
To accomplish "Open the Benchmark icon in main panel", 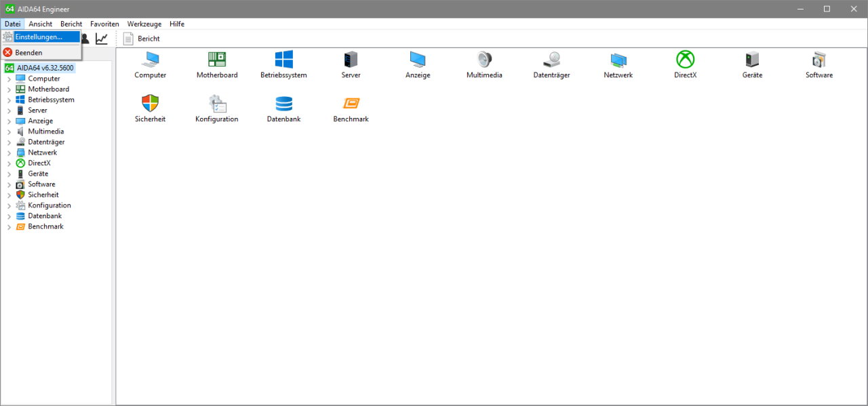I will (x=351, y=104).
